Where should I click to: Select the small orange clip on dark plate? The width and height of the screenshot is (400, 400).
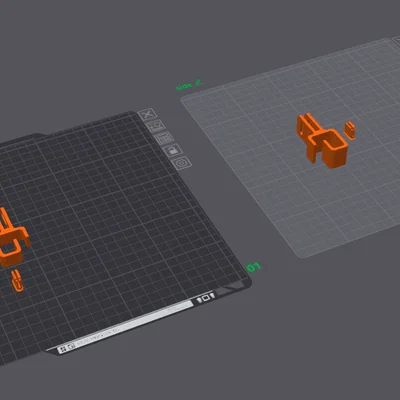(x=18, y=281)
